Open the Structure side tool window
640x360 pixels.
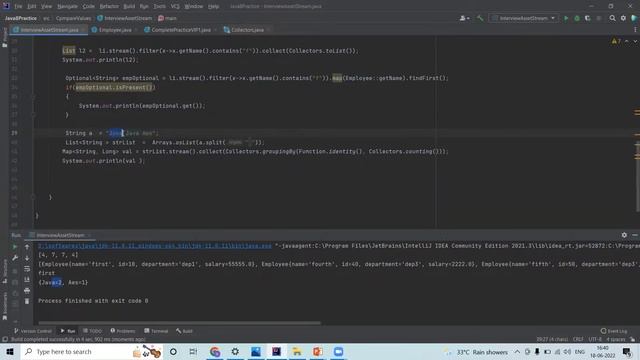click(x=4, y=271)
